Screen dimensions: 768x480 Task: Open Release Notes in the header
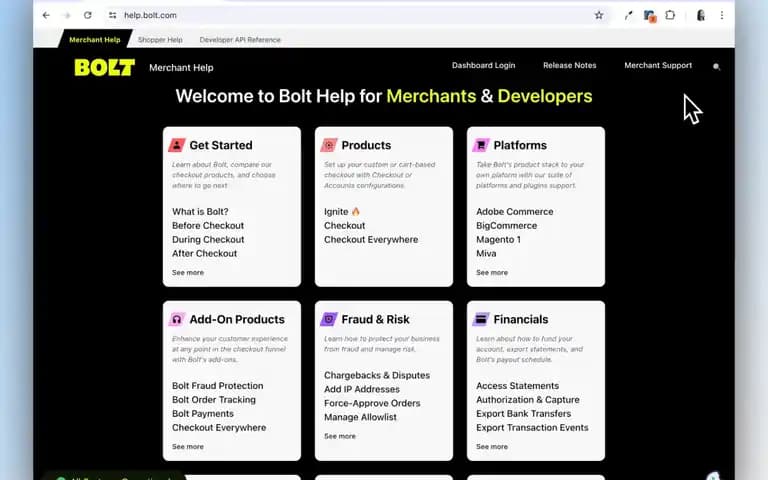point(570,65)
